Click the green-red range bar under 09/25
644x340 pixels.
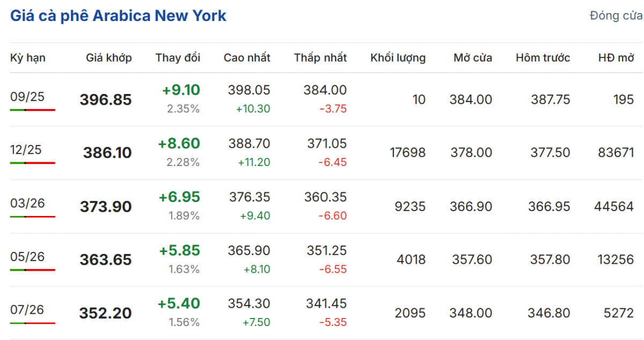click(32, 110)
